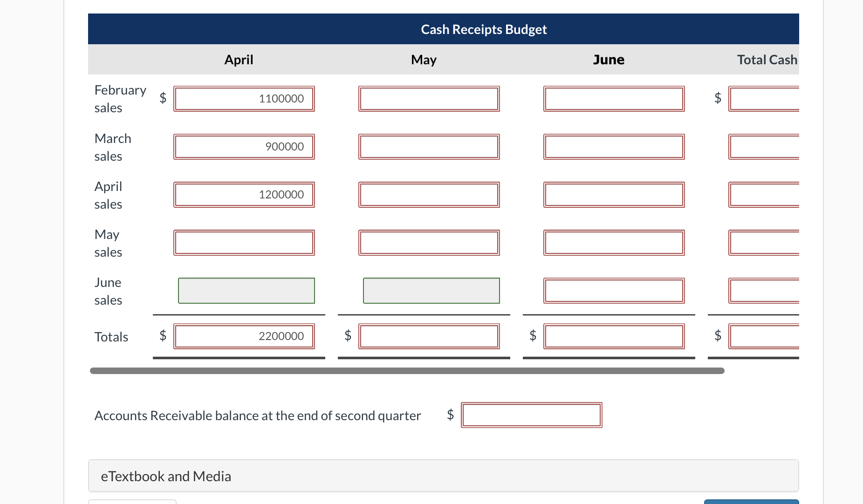This screenshot has width=863, height=504.
Task: Select the February sales May input box
Action: pyautogui.click(x=429, y=99)
